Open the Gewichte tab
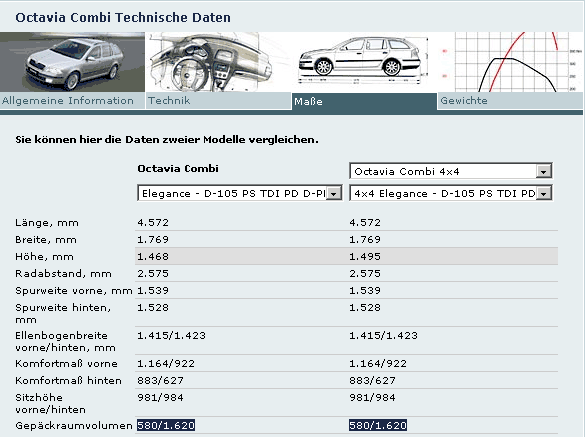585x437 pixels. tap(510, 101)
